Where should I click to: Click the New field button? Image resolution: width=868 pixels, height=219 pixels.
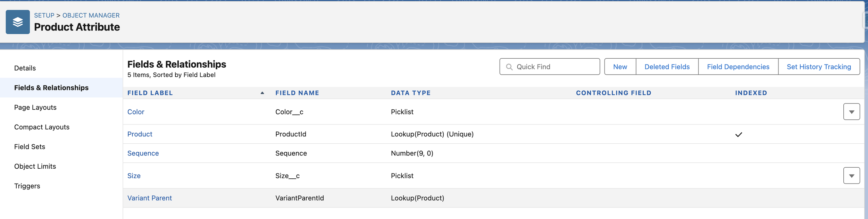pos(620,67)
